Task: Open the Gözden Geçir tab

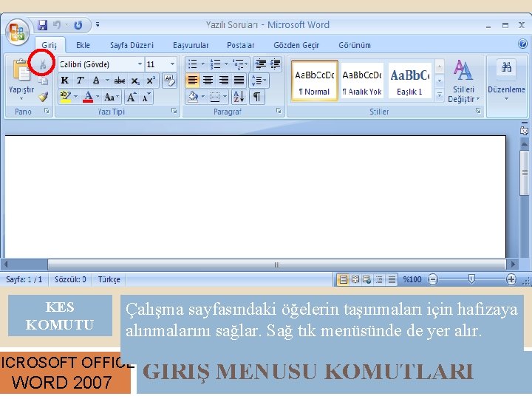Action: pyautogui.click(x=296, y=45)
